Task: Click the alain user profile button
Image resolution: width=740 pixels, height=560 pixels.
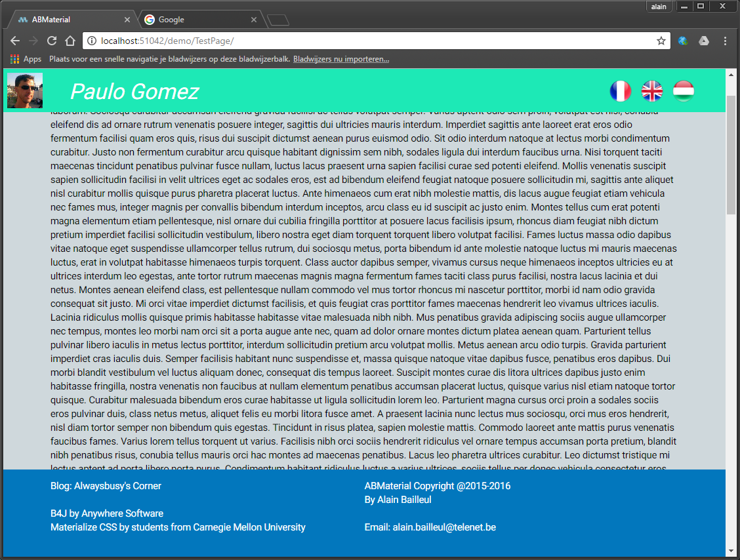Action: (659, 7)
